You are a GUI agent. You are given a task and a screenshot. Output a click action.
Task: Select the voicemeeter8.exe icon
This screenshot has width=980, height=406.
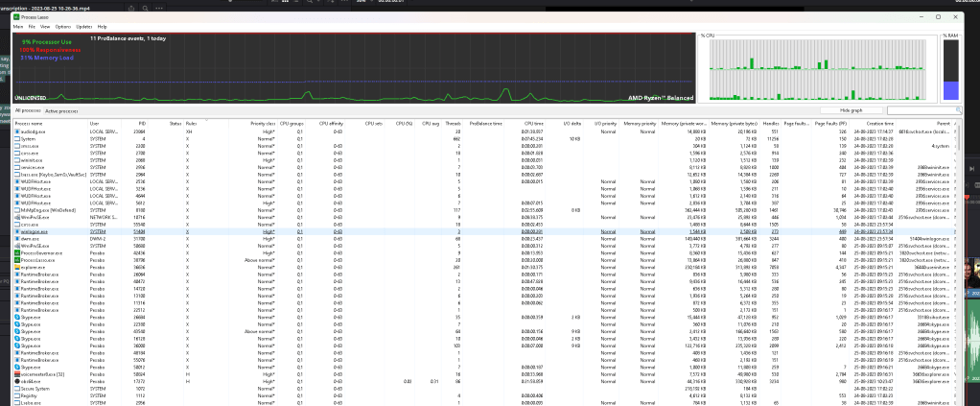tap(17, 373)
